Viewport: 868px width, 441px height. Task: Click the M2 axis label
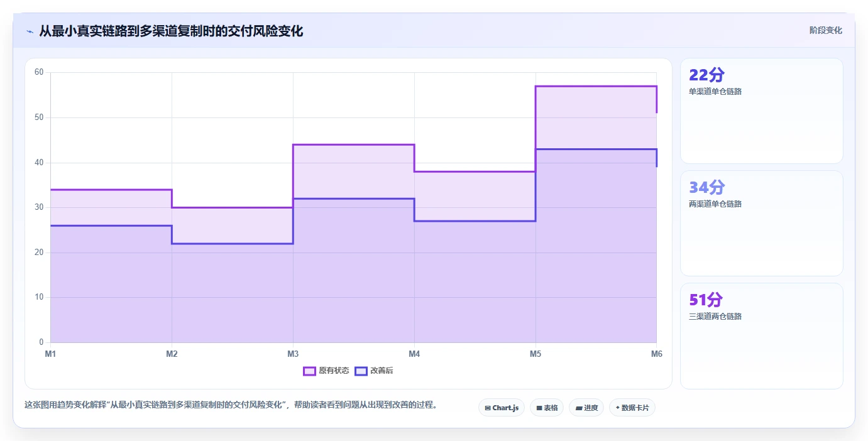[172, 354]
